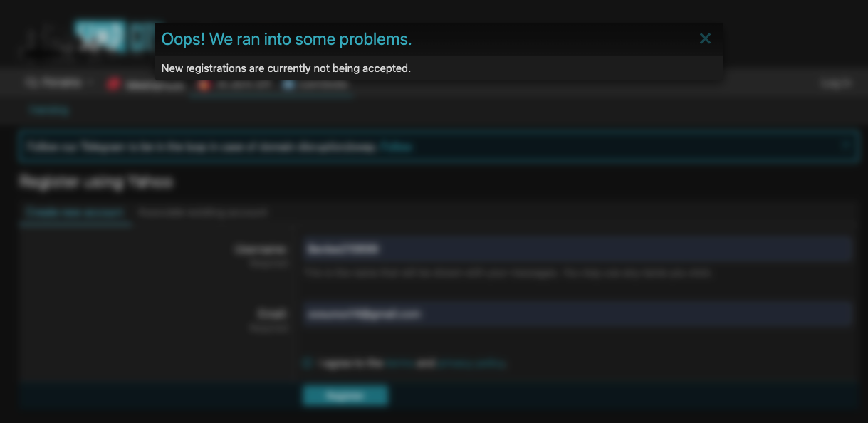The image size is (868, 423).
Task: Switch to Associate existing account tab
Action: [x=203, y=212]
